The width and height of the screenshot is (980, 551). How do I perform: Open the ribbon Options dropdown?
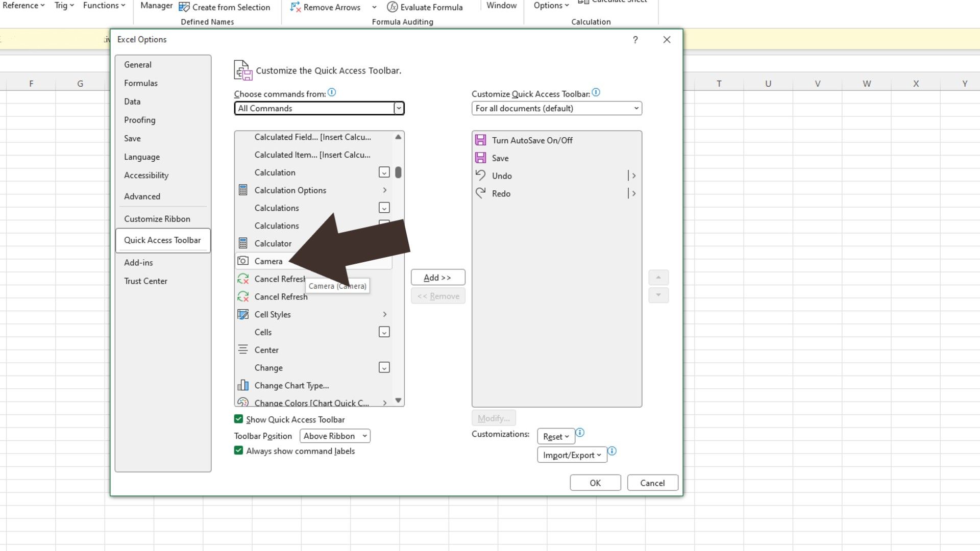[x=551, y=6]
